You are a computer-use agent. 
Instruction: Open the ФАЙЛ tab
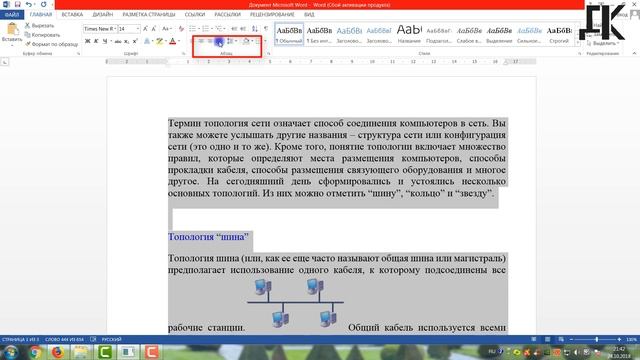12,15
